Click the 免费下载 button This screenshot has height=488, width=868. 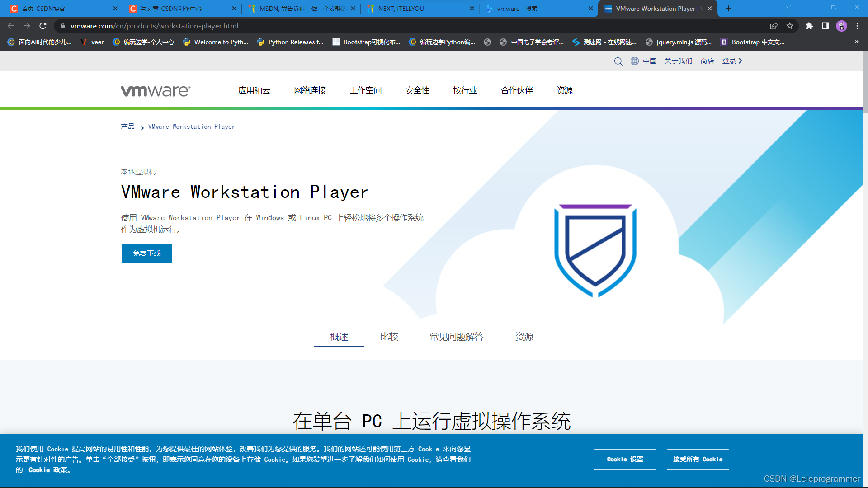(146, 253)
